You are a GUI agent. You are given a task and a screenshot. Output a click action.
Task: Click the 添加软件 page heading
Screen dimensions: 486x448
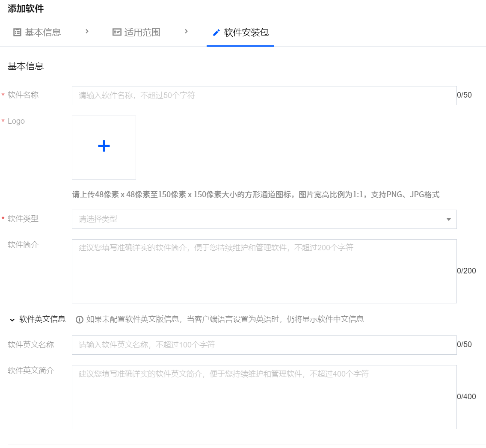point(26,9)
